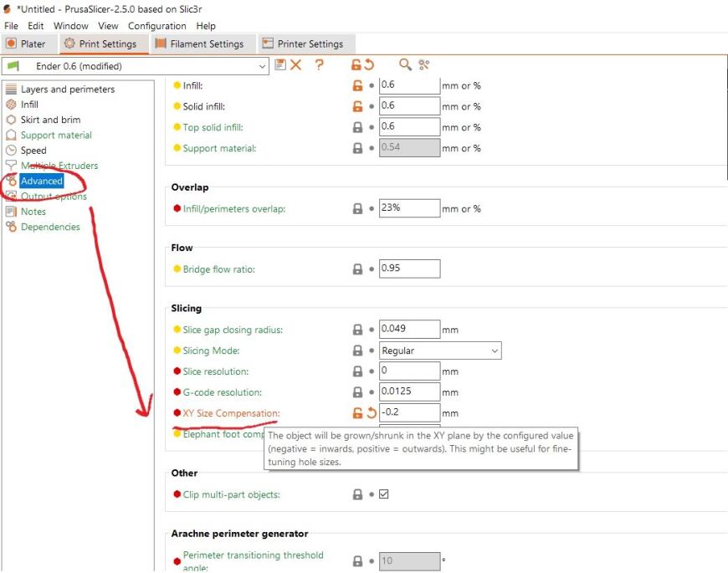
Task: Switch to the Filament Settings tab
Action: pyautogui.click(x=203, y=44)
